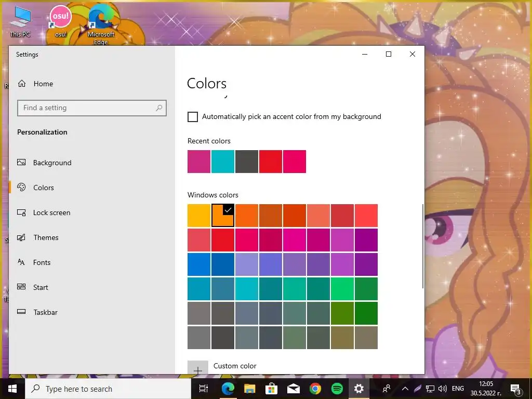Select the dark purple swatch ending second row
Image resolution: width=532 pixels, height=399 pixels.
pos(366,240)
